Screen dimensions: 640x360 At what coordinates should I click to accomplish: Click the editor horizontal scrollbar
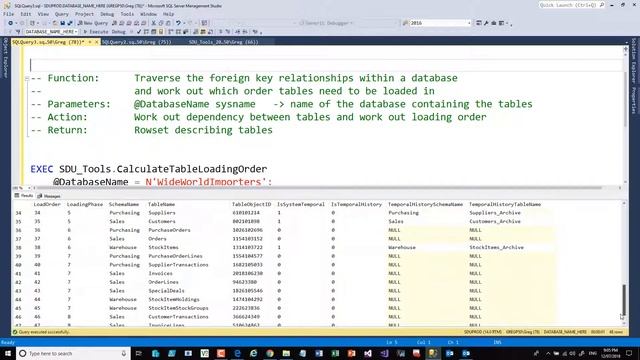click(x=318, y=188)
